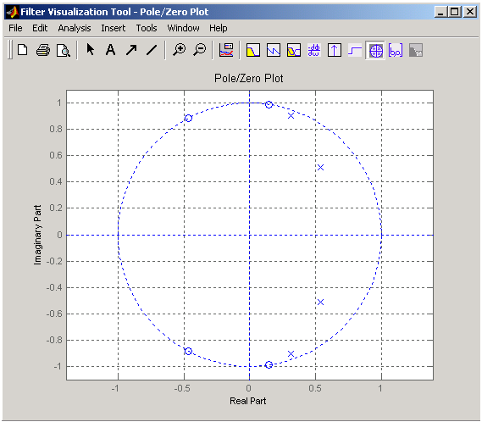This screenshot has width=504, height=422.
Task: Toggle the Pole/Zero Plot toolbar button
Action: pos(375,51)
